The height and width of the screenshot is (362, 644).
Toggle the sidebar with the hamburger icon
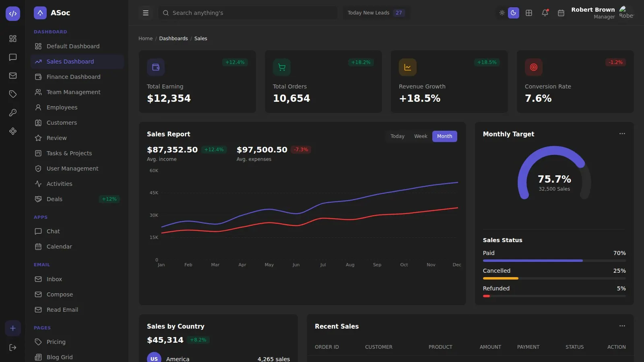(146, 13)
